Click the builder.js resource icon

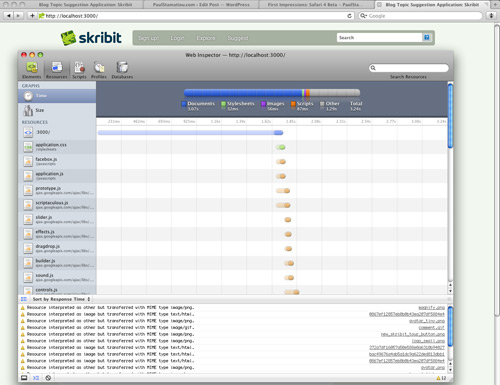[28, 263]
